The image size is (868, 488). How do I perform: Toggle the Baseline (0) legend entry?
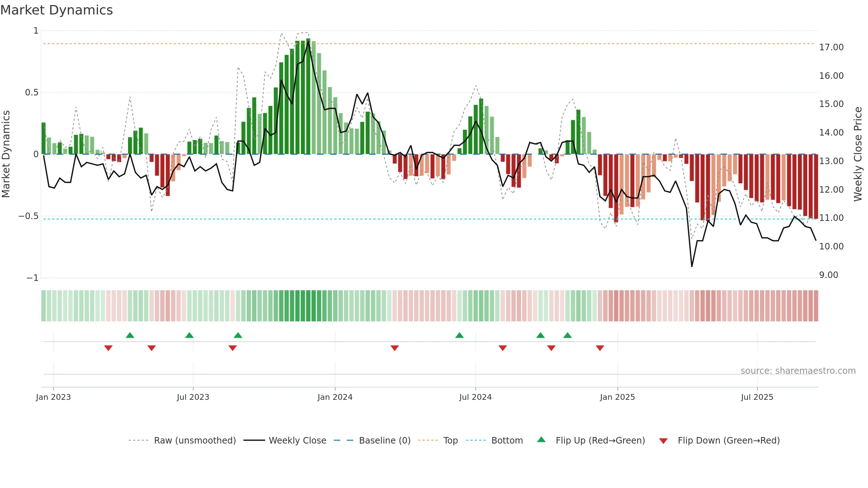372,440
